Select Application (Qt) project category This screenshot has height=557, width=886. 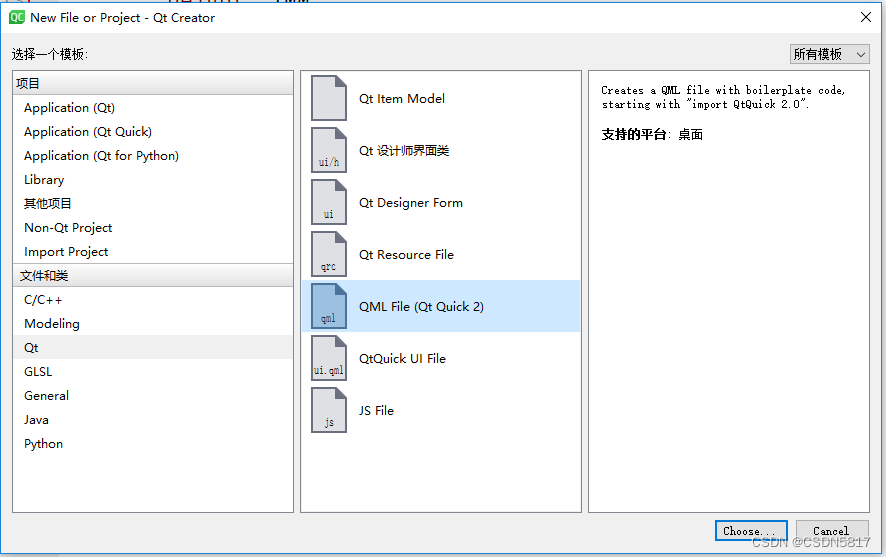[x=153, y=107]
